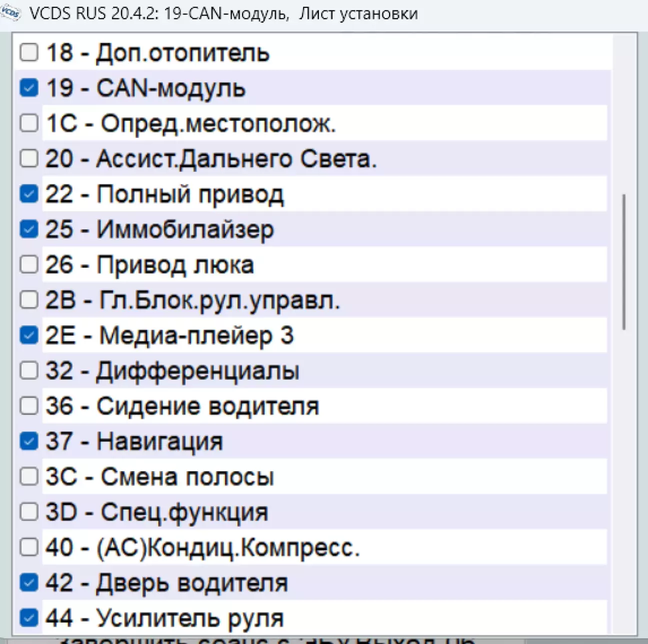Screen dimensions: 648x644
Task: Click the VCDS app icon in title bar
Action: 11,12
